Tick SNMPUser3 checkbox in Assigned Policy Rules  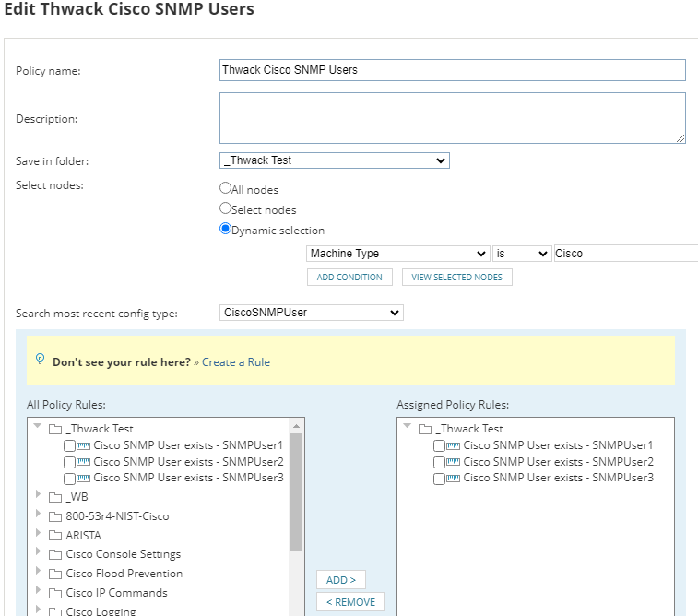tap(440, 479)
